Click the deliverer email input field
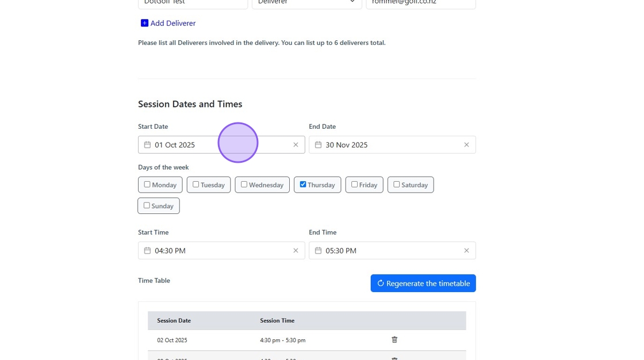This screenshot has height=360, width=644. pyautogui.click(x=420, y=3)
